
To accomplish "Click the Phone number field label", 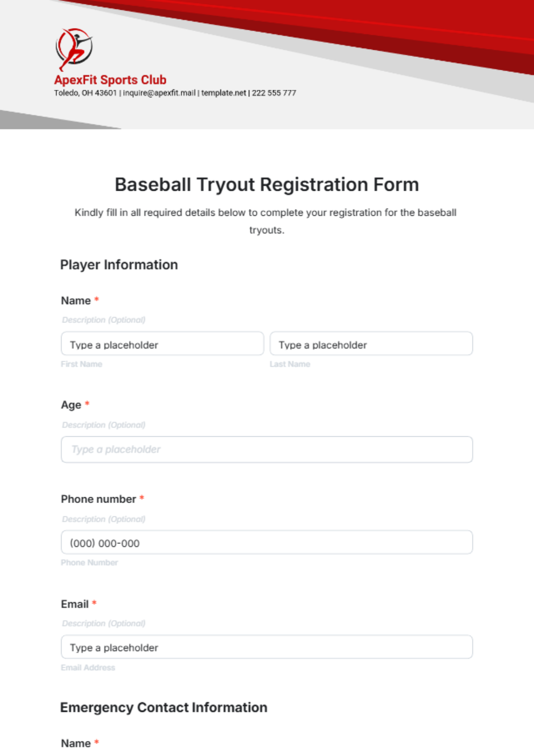I will pyautogui.click(x=98, y=499).
